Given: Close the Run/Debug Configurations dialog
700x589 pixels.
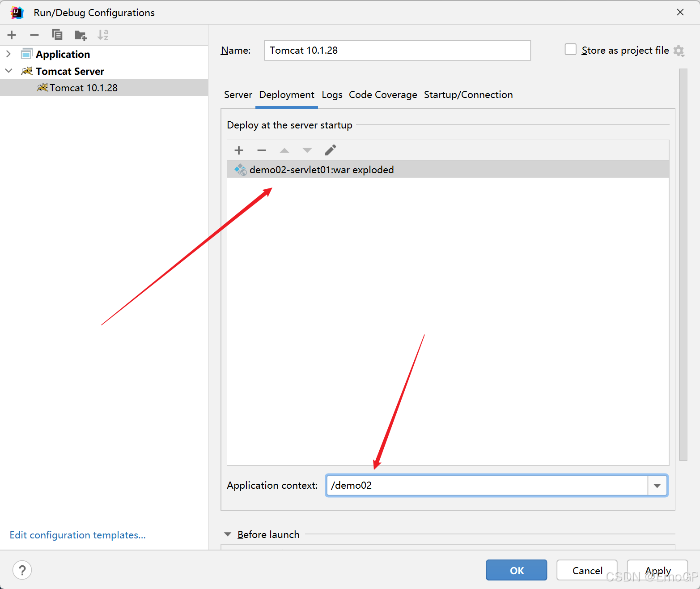Looking at the screenshot, I should click(x=680, y=12).
